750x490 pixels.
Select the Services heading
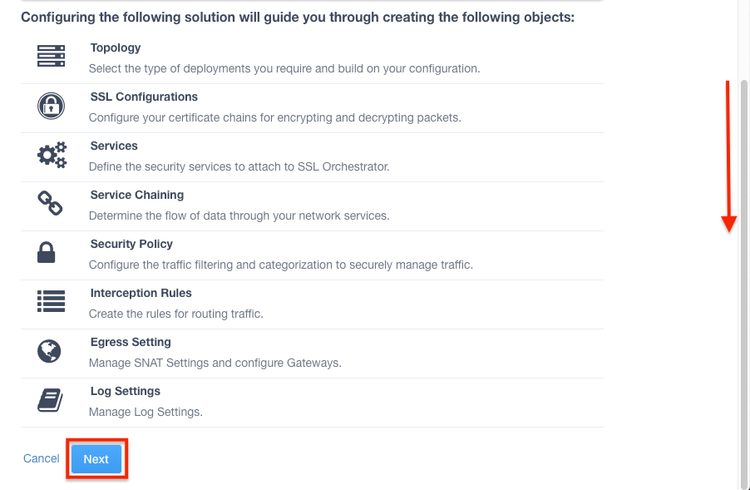click(x=114, y=146)
